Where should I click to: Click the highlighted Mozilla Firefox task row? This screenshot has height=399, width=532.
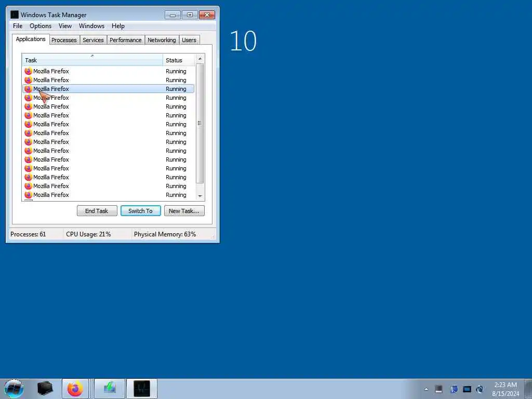pos(108,89)
